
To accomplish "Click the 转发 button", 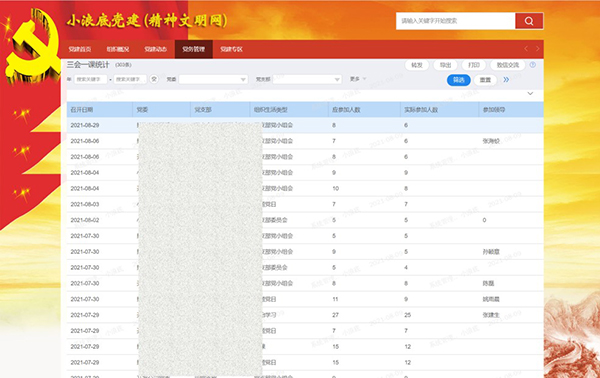I will click(x=417, y=65).
